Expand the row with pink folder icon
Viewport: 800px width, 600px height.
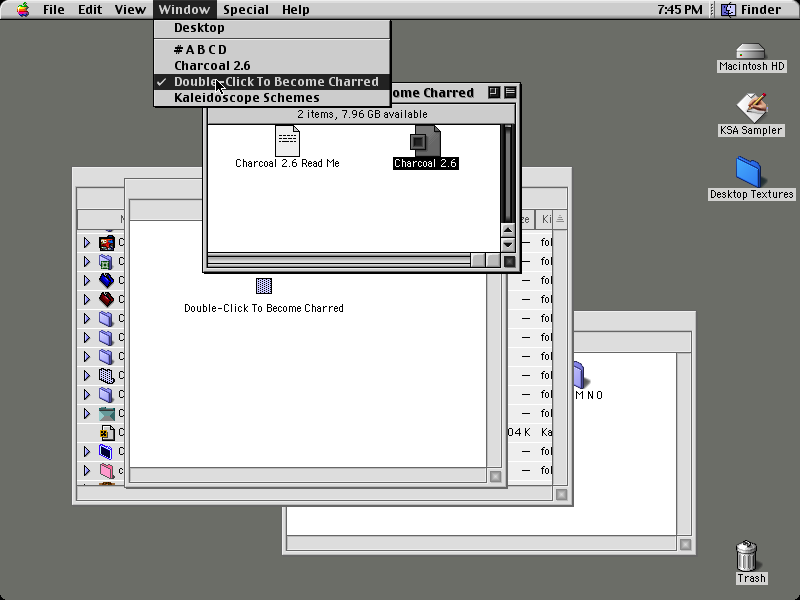click(x=87, y=470)
